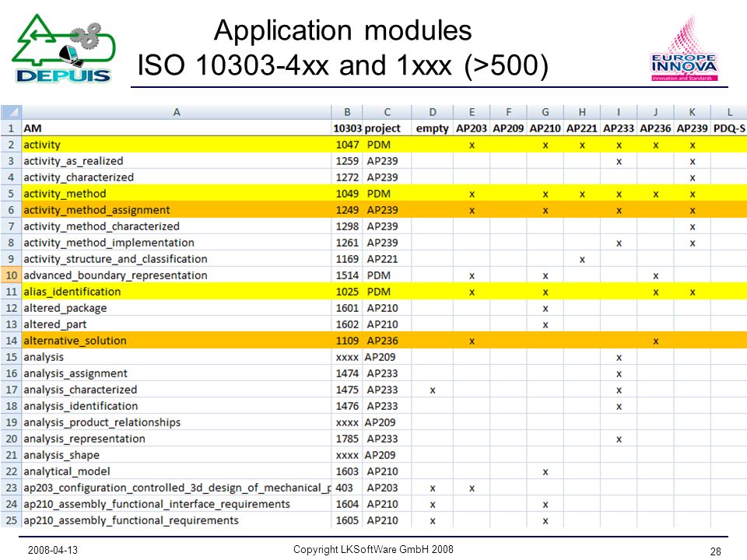Viewport: 747px width, 560px height.
Task: Click the 'activity_structure_and_classification' cell
Action: pyautogui.click(x=177, y=258)
